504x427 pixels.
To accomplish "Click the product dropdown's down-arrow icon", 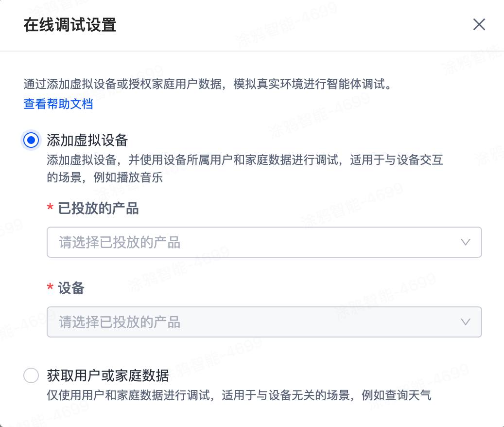I will click(x=466, y=242).
